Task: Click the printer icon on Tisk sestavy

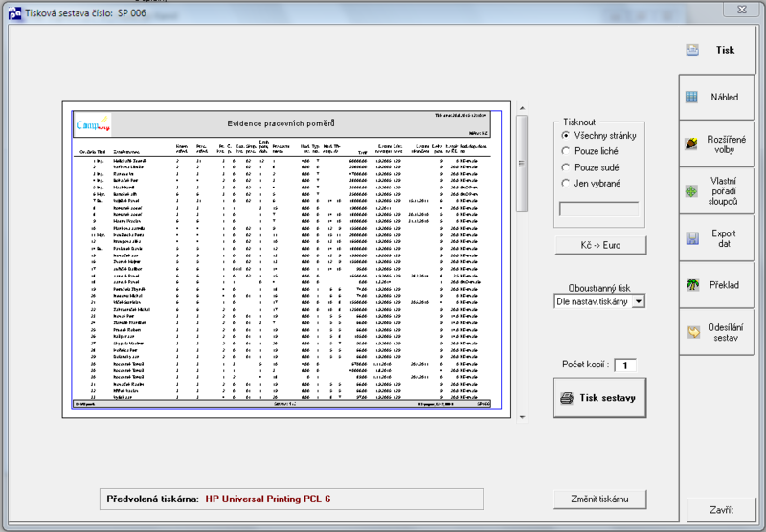Action: point(567,398)
